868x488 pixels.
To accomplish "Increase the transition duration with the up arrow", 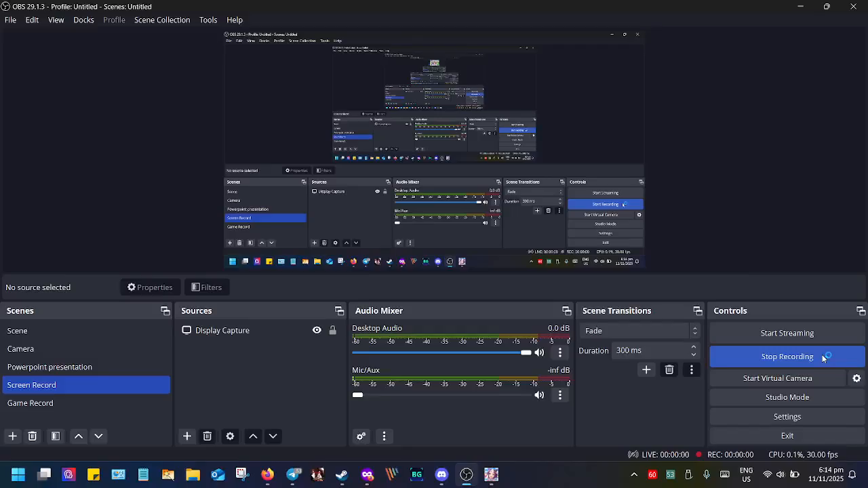I will [694, 347].
